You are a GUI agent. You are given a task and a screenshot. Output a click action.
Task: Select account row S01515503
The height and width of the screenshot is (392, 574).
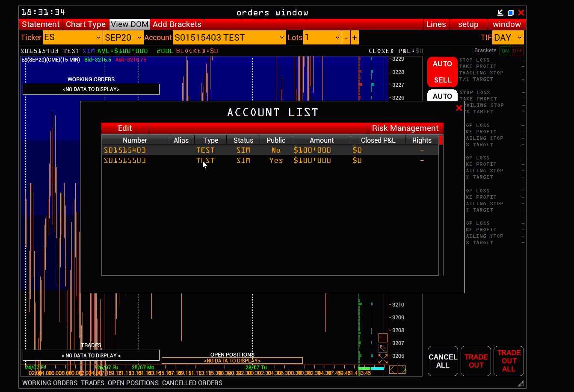coord(125,161)
